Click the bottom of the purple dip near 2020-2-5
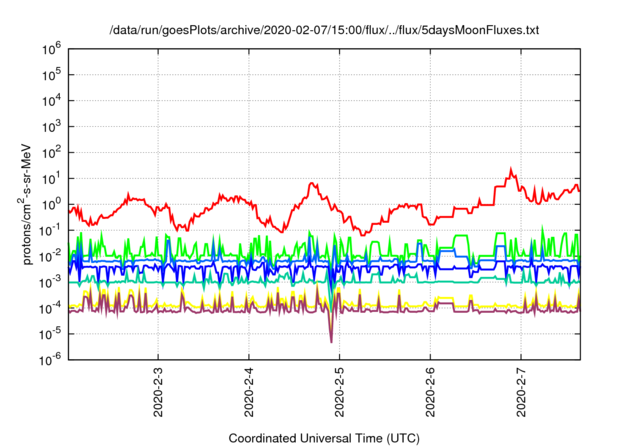Screen dimensions: 640x448 coord(331,342)
